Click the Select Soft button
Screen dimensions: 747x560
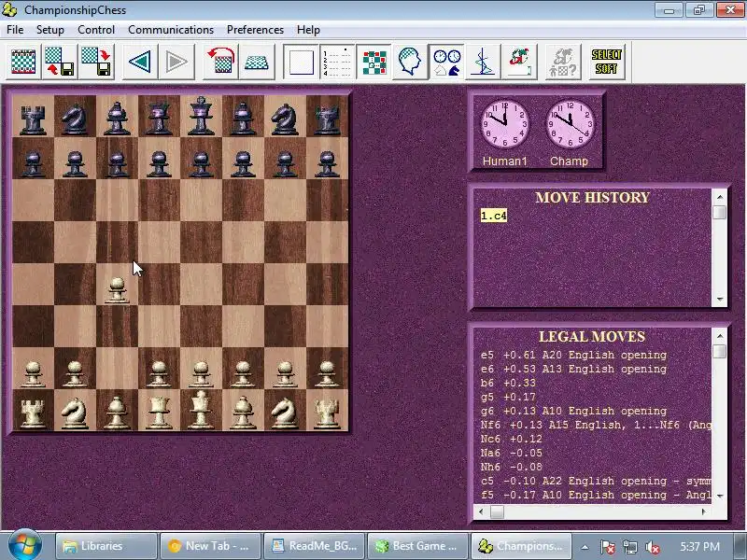[606, 62]
